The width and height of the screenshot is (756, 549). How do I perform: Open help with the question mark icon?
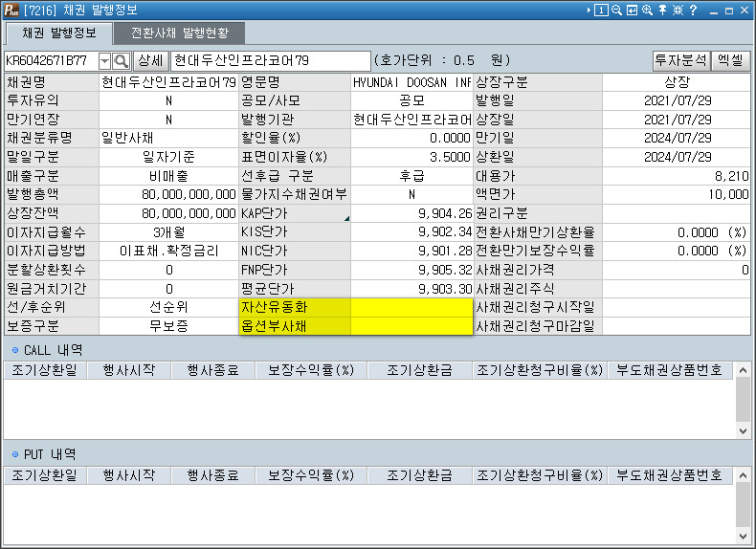point(693,11)
